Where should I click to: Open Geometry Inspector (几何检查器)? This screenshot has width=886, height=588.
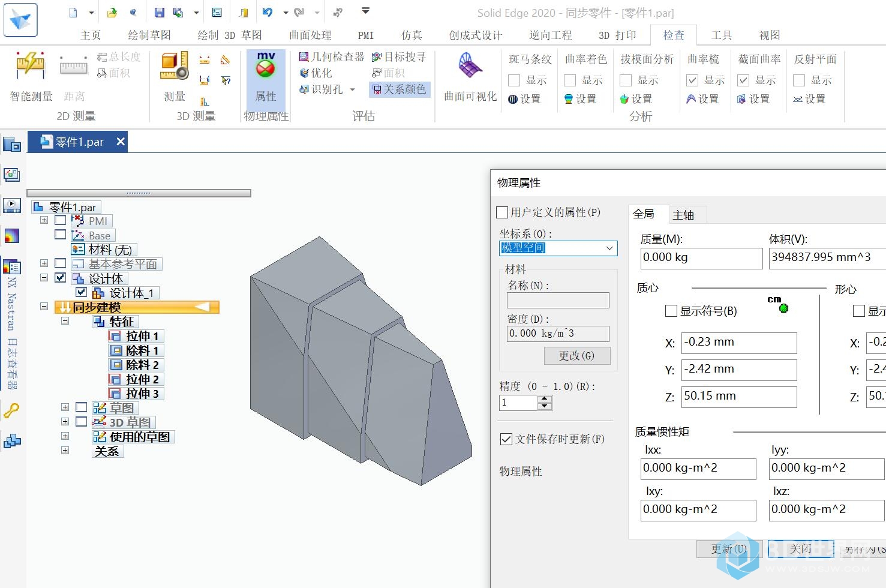(x=332, y=57)
